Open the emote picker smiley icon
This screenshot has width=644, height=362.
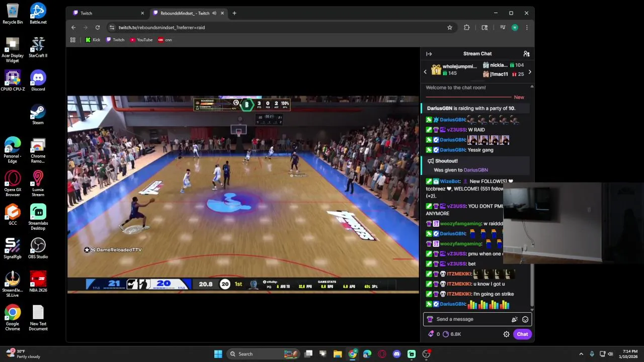(525, 319)
